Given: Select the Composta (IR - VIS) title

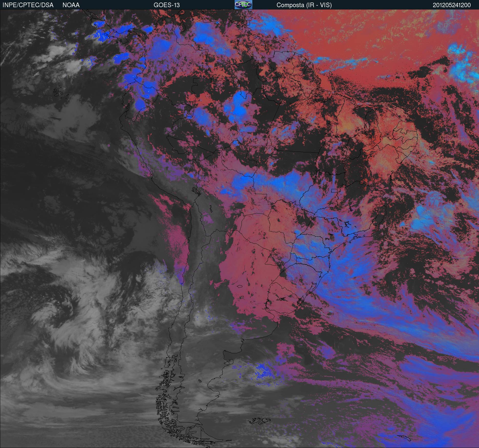Looking at the screenshot, I should pos(304,5).
